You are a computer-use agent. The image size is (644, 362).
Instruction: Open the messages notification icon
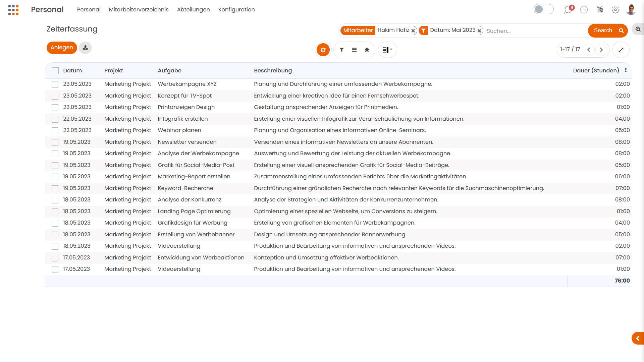tap(568, 10)
